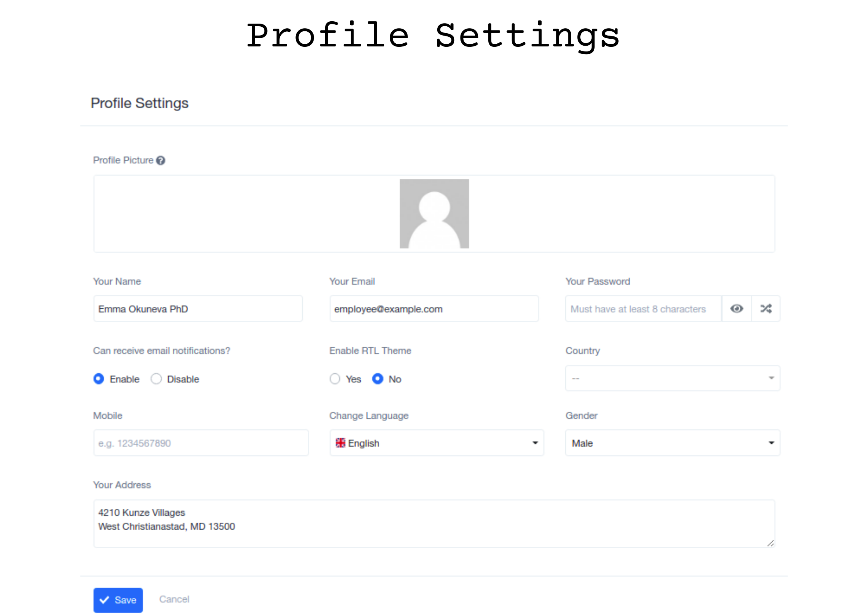
Task: Select Disable for email notifications
Action: point(156,378)
